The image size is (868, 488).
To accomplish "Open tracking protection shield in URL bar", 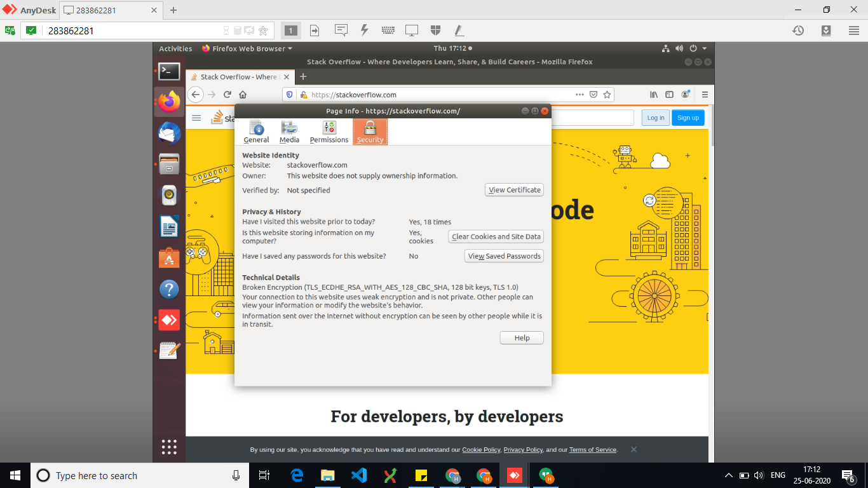I will [290, 95].
